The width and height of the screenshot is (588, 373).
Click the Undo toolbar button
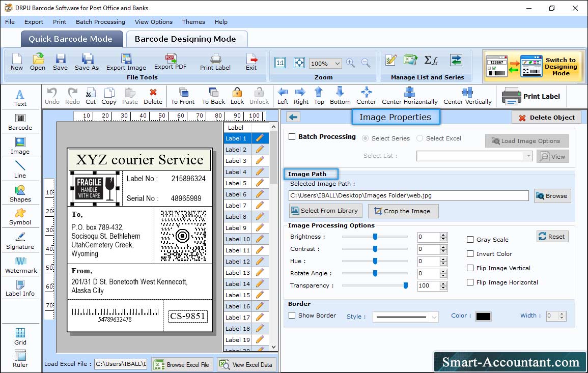tap(52, 96)
